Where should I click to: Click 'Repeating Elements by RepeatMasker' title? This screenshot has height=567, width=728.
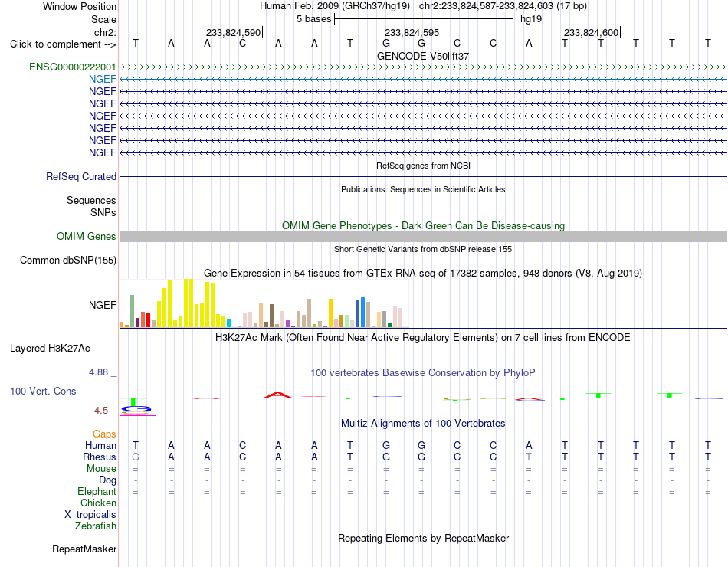[424, 538]
